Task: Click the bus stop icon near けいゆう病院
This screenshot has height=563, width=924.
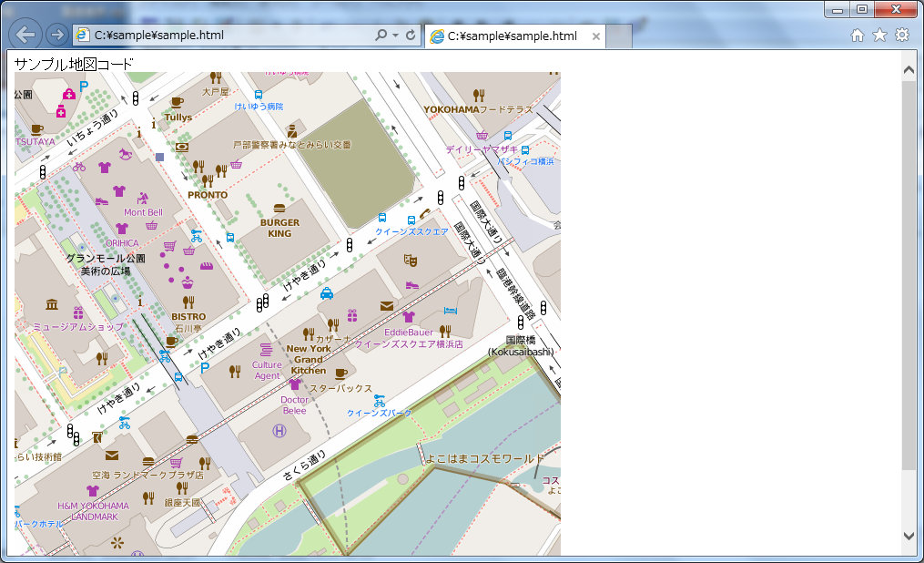Action: click(x=259, y=95)
